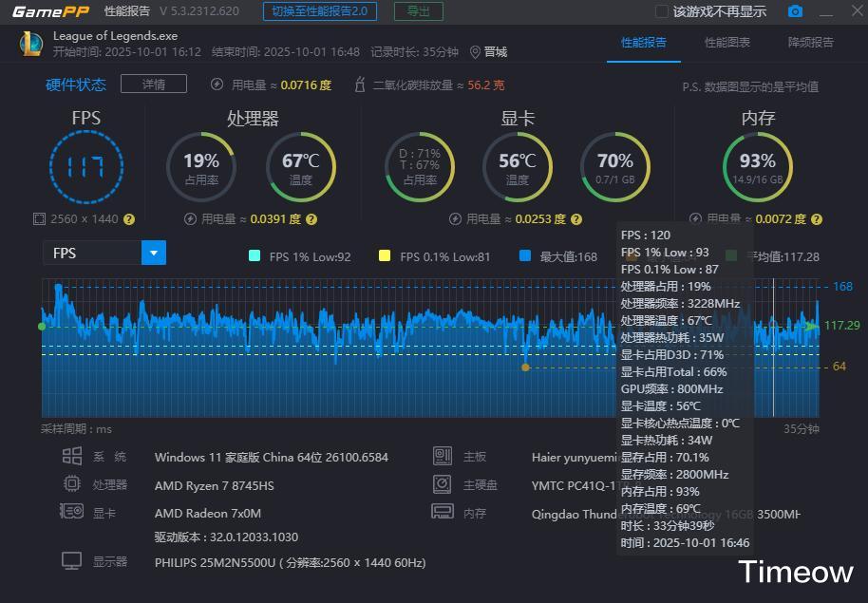Click the motherboard icon beside 主板
868x603 pixels.
tap(442, 456)
